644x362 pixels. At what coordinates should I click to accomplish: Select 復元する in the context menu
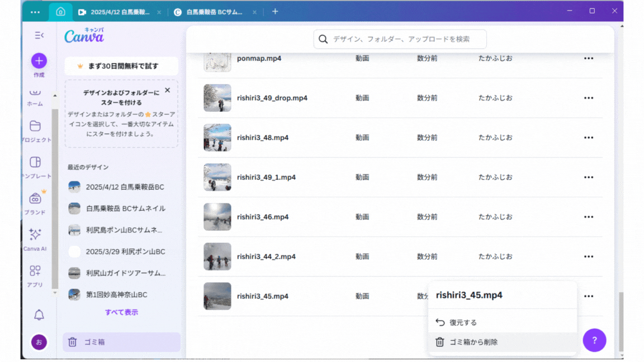tap(463, 322)
